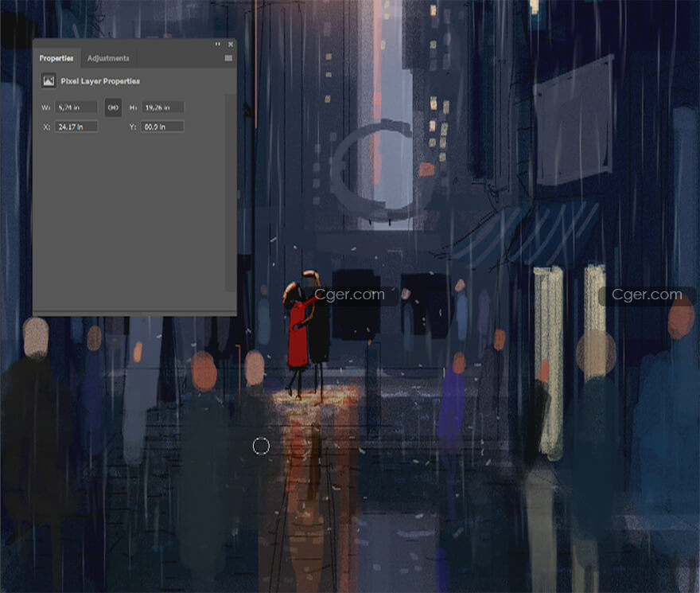The height and width of the screenshot is (593, 700).
Task: Click the H height input field
Action: point(162,107)
